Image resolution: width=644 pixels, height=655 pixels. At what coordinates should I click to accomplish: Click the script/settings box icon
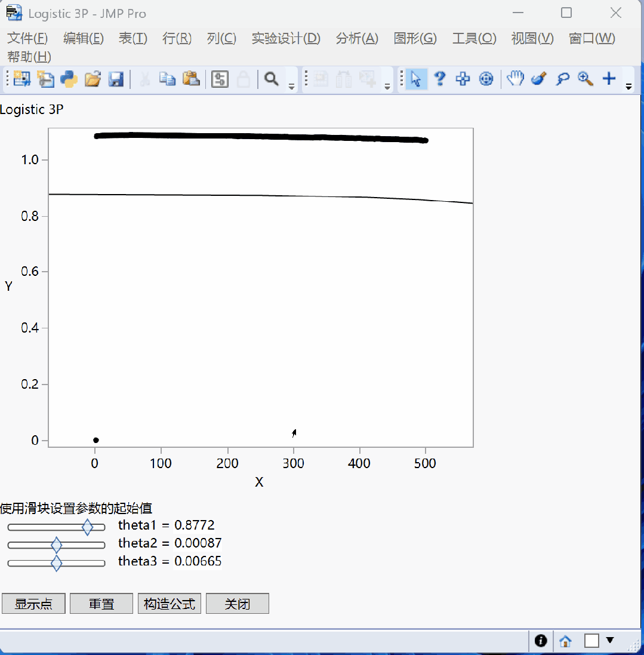tap(220, 79)
